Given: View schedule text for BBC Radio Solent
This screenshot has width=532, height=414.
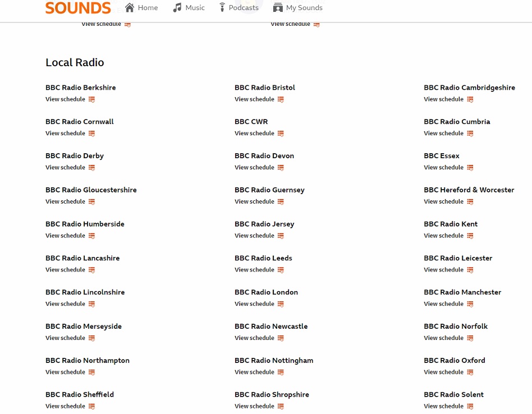Looking at the screenshot, I should tap(443, 406).
